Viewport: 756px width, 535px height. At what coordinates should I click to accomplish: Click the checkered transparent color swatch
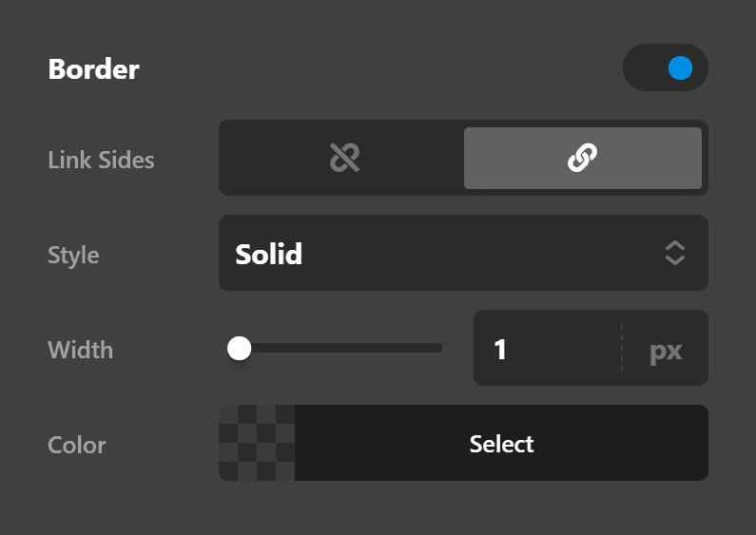pyautogui.click(x=257, y=443)
